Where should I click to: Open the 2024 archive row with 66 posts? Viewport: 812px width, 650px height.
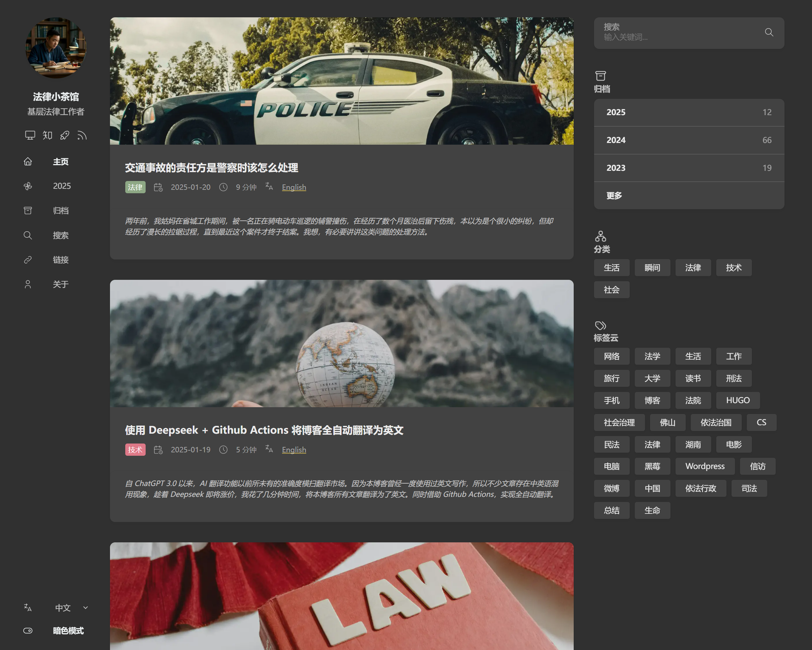coord(689,140)
